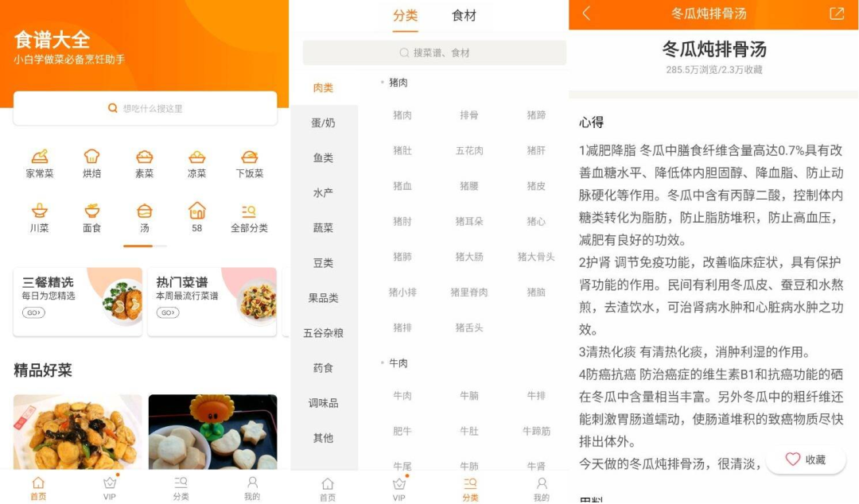The width and height of the screenshot is (859, 504).
Task: Switch to the 蛋/奶 (egg/dairy) category
Action: coord(325,122)
